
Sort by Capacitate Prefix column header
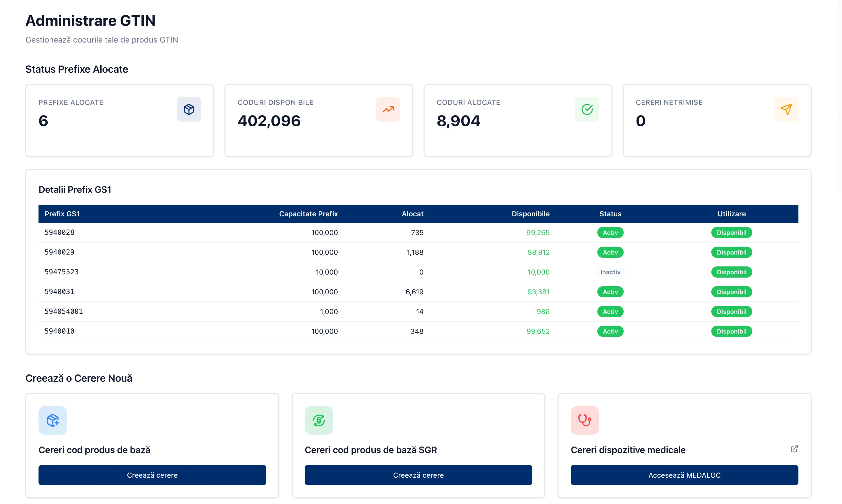click(308, 214)
